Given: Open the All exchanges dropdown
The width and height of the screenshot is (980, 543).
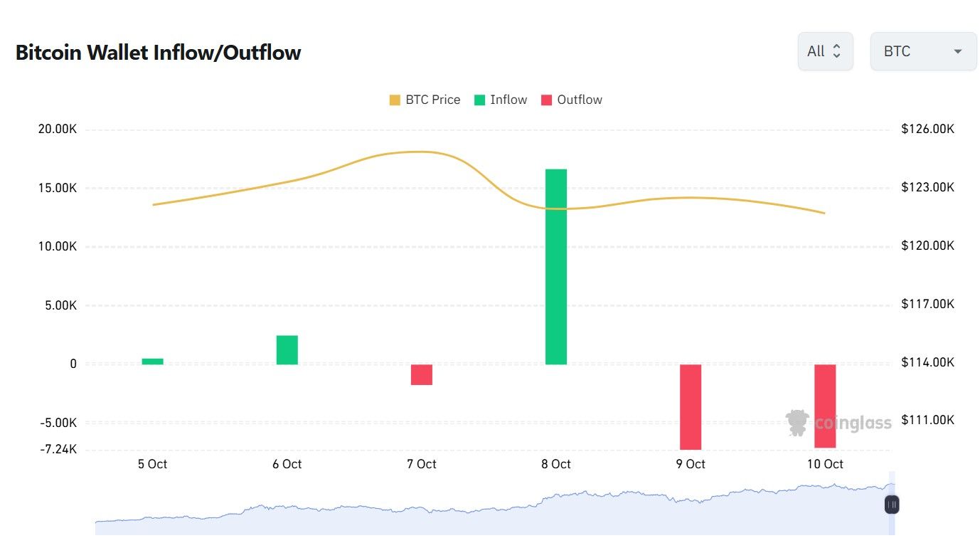Looking at the screenshot, I should click(825, 51).
